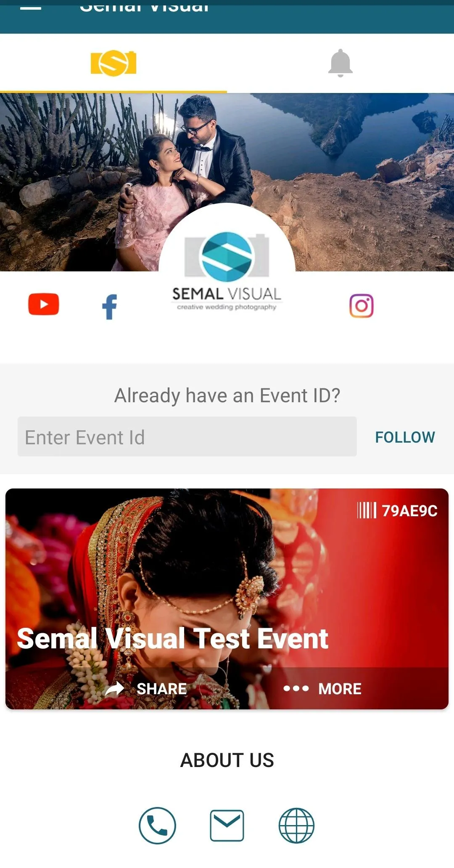Open the notifications bell tab
Screen dimensions: 454x868
coord(340,63)
